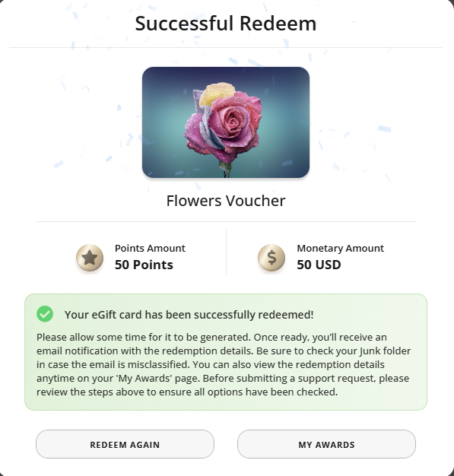Click the Successful Redeem title
Viewport: 454px width, 476px height.
226,24
